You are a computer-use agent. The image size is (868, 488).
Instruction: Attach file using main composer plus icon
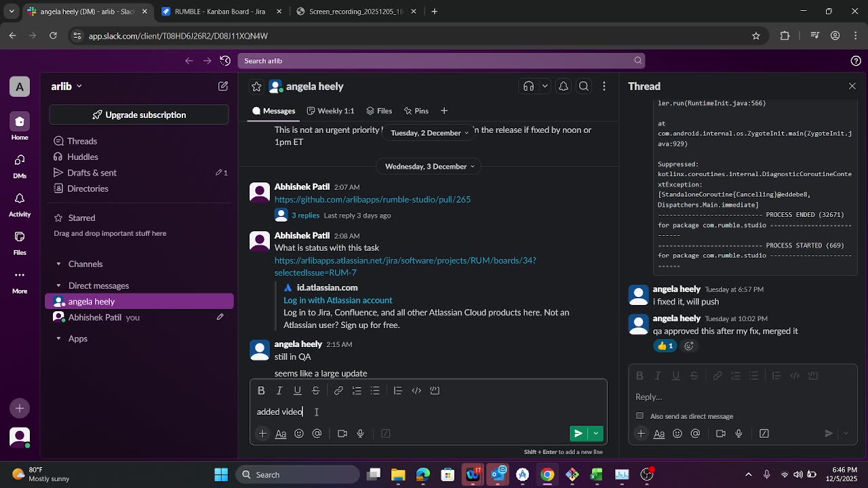(x=262, y=434)
